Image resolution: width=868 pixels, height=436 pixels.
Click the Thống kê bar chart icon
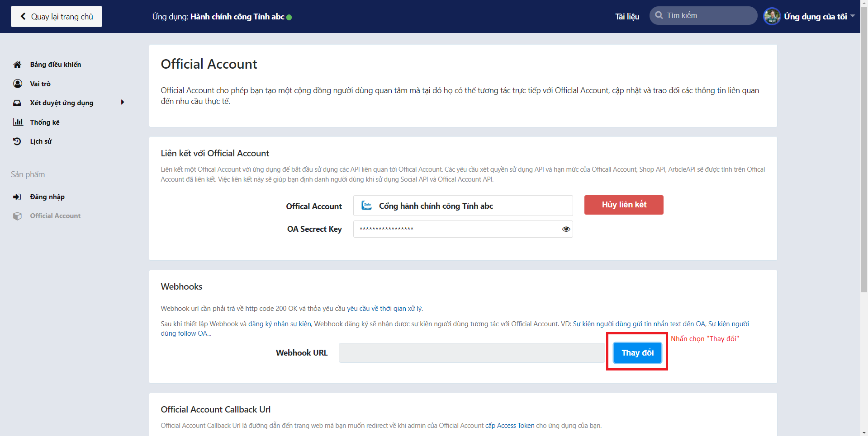pos(18,122)
